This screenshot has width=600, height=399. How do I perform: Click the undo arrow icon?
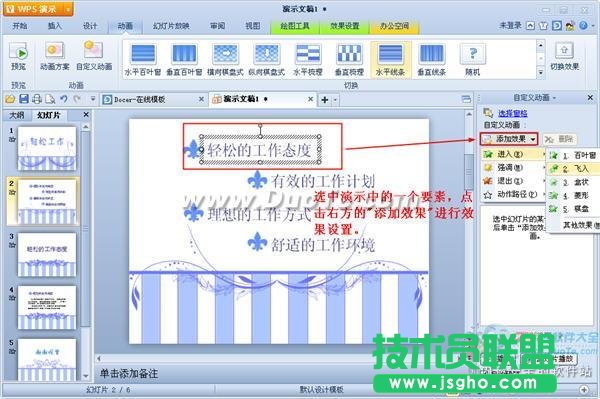[x=64, y=99]
